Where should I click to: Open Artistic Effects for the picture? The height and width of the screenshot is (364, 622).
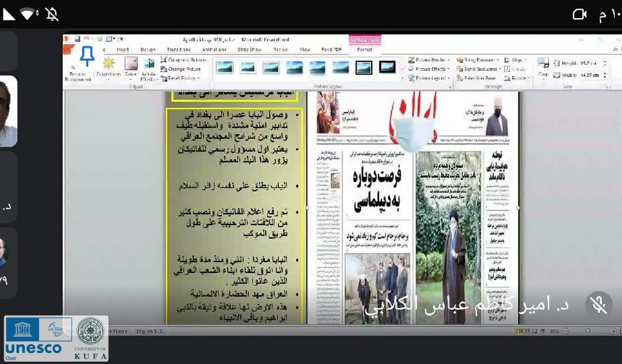149,68
